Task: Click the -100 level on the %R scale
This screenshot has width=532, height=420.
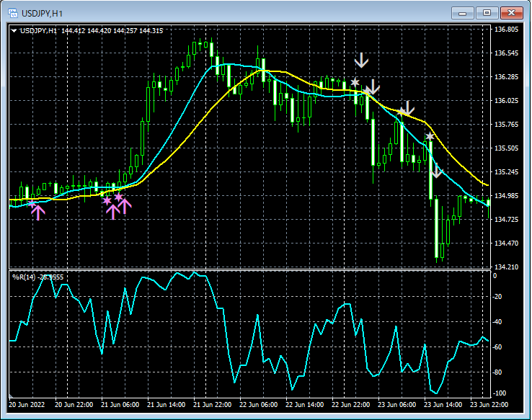Action: pos(499,393)
